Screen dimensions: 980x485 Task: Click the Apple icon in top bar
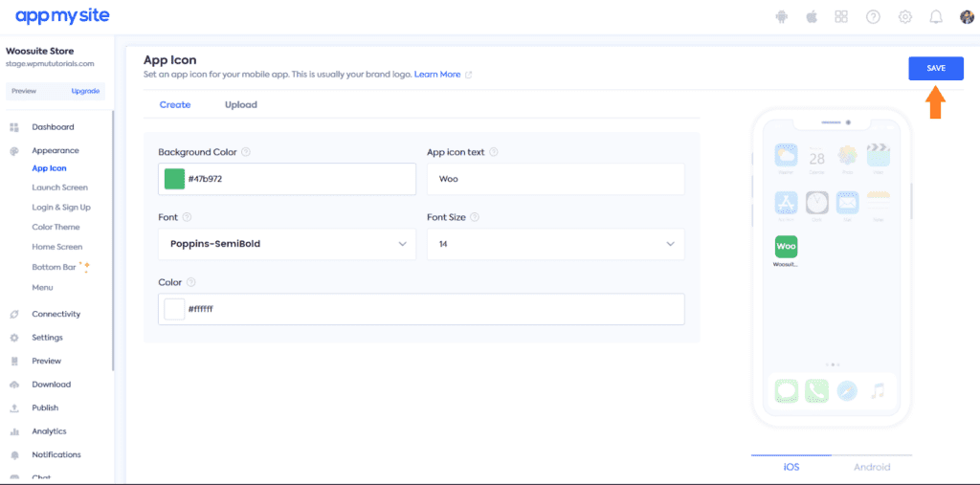coord(812,17)
